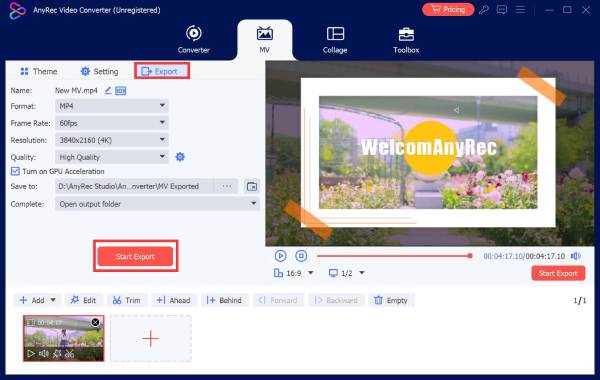Open the output folder icon
The width and height of the screenshot is (600, 380).
(x=252, y=186)
